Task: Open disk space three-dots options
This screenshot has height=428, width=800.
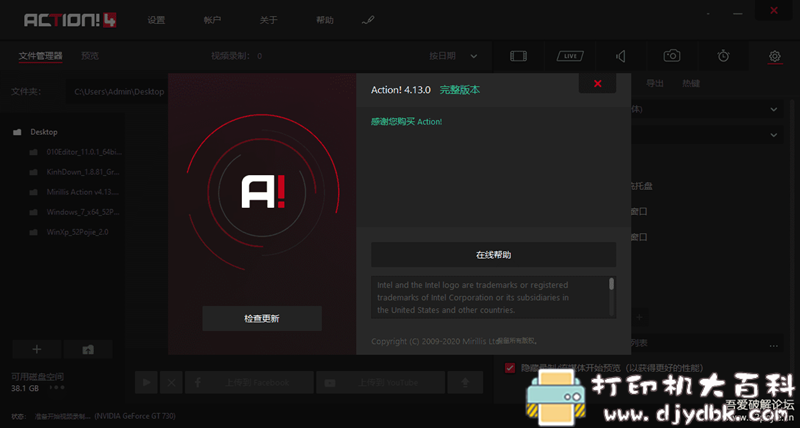Action: [57, 388]
